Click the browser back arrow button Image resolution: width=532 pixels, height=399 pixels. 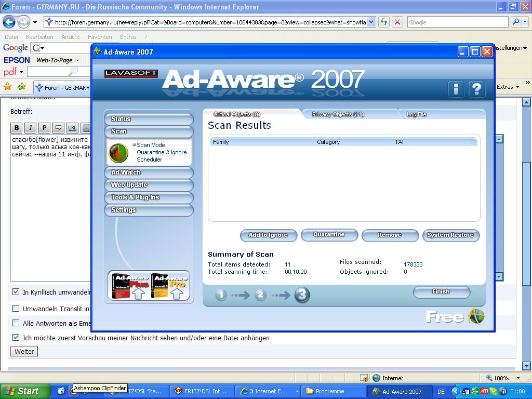click(x=9, y=22)
